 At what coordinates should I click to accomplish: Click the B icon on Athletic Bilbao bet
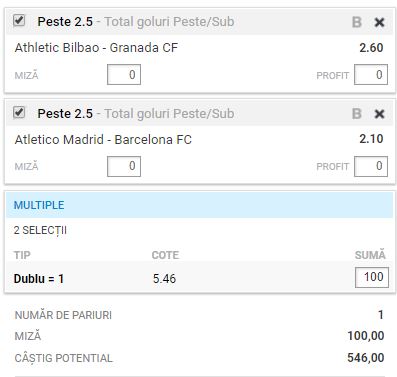[357, 22]
